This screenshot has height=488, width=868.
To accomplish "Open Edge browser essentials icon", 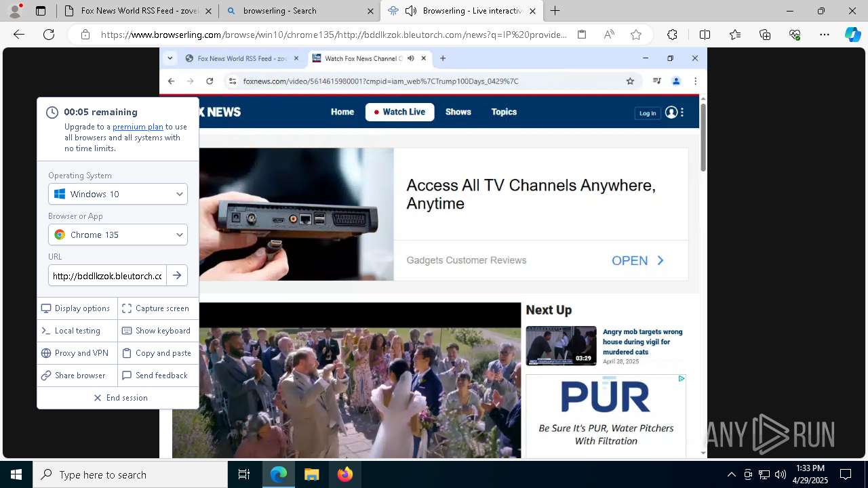I will (795, 35).
